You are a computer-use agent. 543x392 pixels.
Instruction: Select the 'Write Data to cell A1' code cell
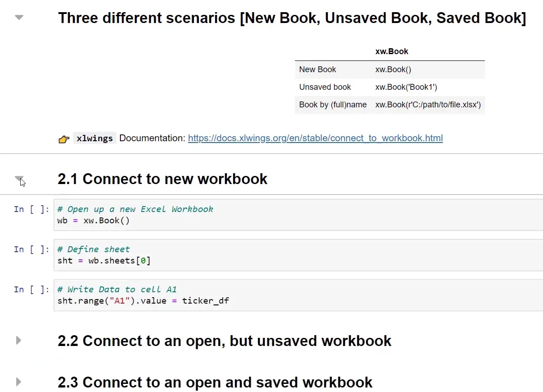pyautogui.click(x=180, y=295)
